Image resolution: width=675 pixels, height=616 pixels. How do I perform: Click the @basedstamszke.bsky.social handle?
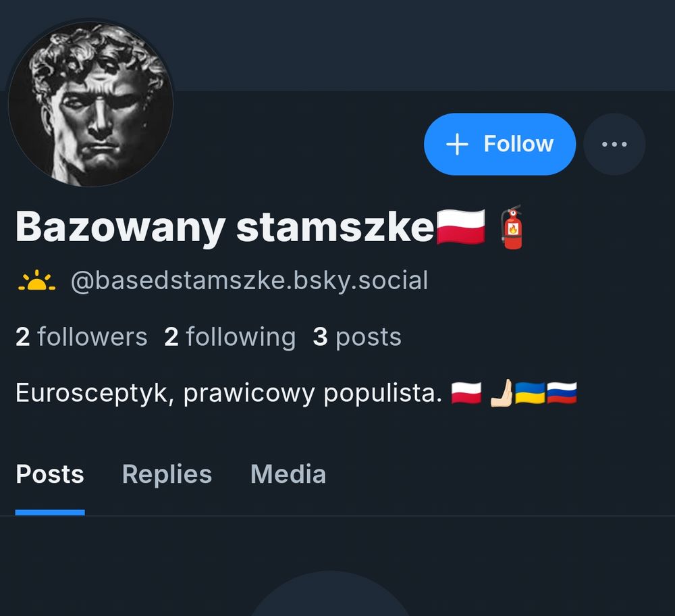249,281
